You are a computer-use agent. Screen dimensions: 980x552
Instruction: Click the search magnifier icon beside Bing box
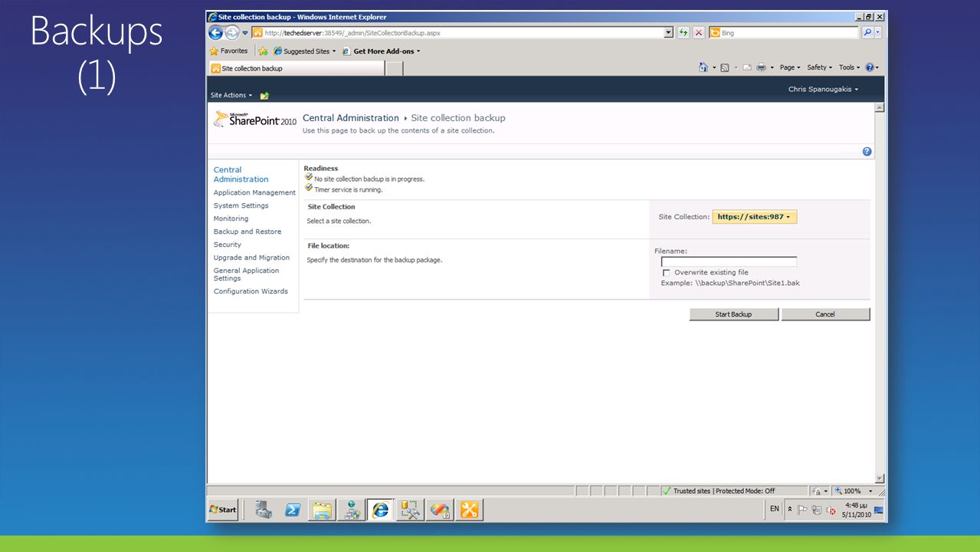(868, 32)
